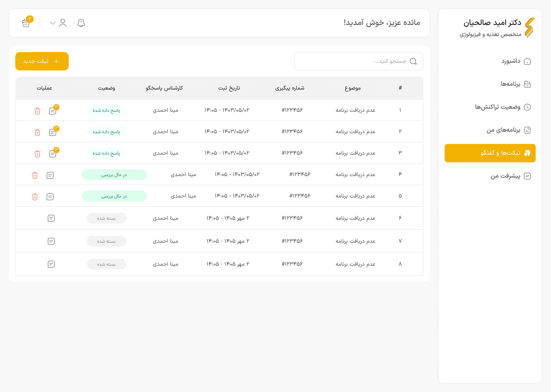Delete ticket in row ۱
This screenshot has width=551, height=392.
37,111
